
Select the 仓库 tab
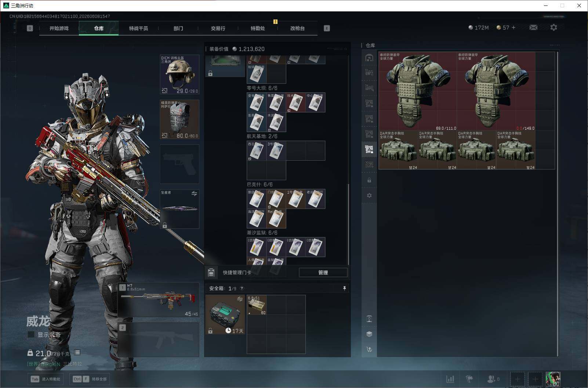coord(99,28)
